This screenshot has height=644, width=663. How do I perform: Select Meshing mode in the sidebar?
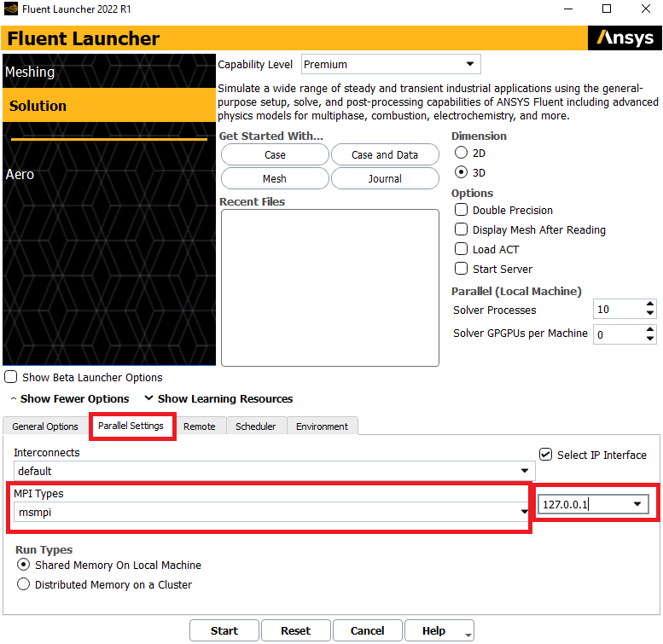109,72
